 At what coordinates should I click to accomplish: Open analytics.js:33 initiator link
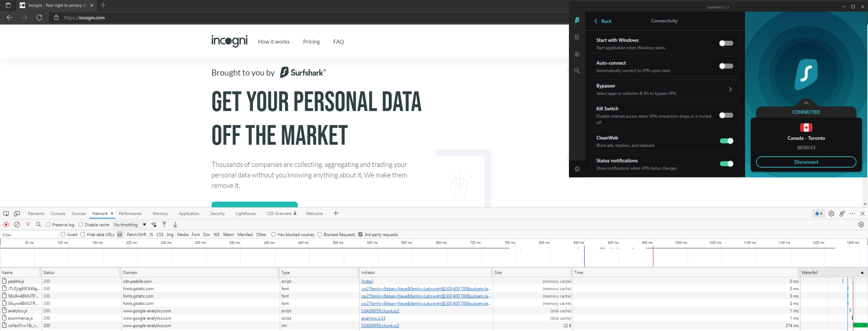373,318
